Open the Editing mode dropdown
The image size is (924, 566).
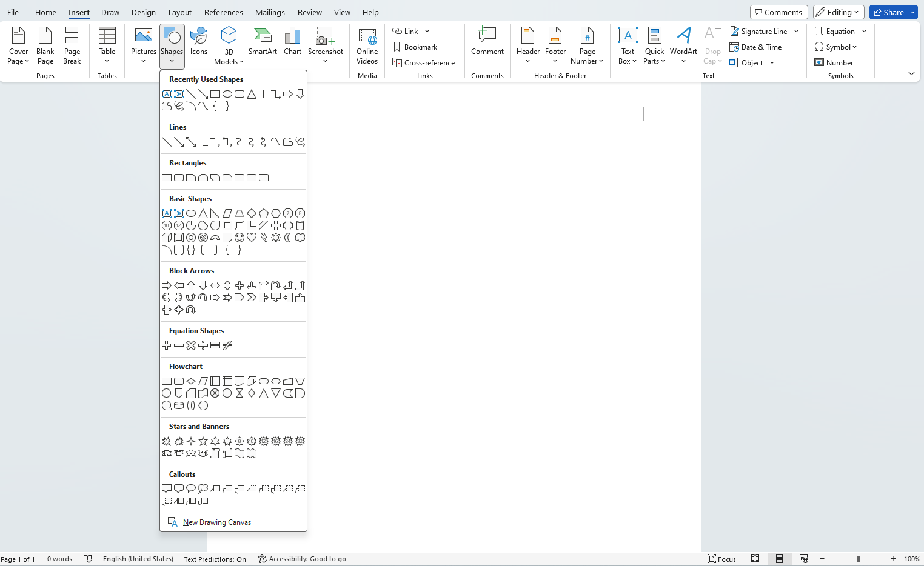coord(838,12)
